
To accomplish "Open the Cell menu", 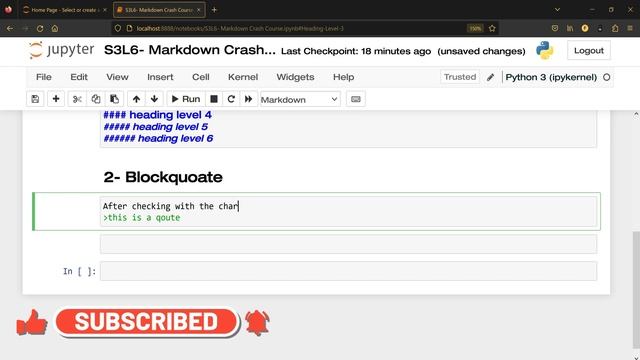I will pos(201,77).
